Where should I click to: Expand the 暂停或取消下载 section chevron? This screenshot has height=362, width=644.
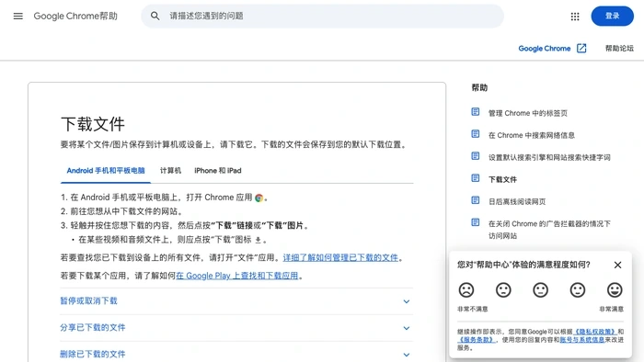pyautogui.click(x=407, y=301)
